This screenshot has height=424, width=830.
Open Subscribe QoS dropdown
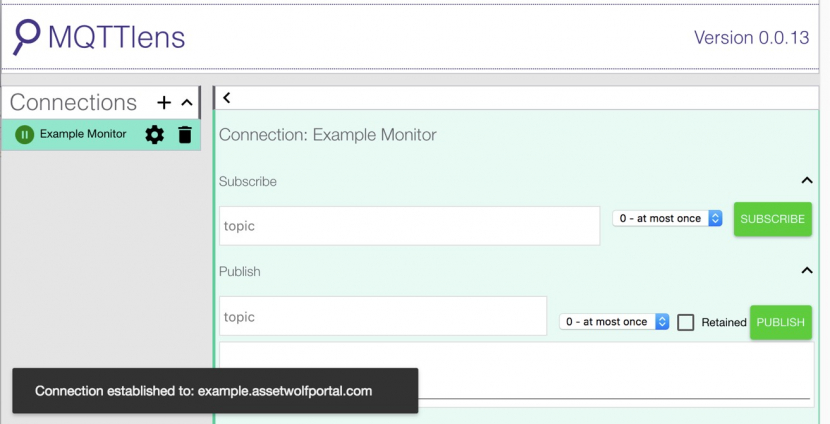(667, 218)
